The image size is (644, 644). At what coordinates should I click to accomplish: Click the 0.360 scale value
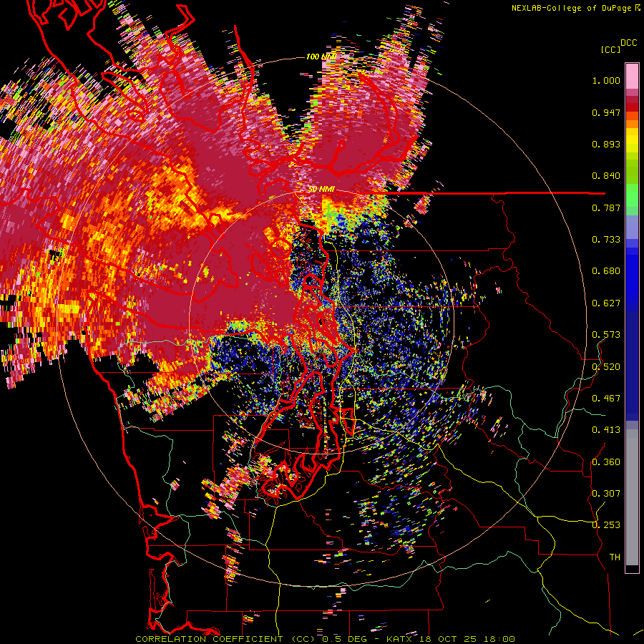click(606, 462)
